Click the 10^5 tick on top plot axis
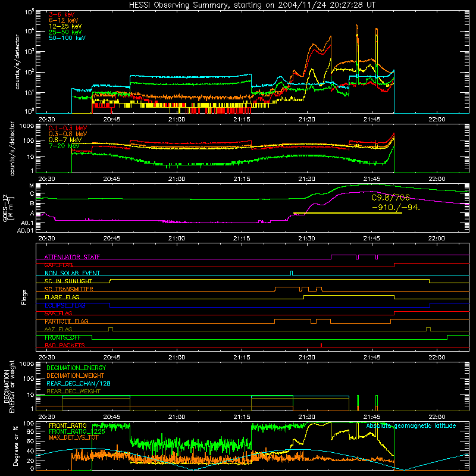The image size is (476, 476). click(29, 12)
